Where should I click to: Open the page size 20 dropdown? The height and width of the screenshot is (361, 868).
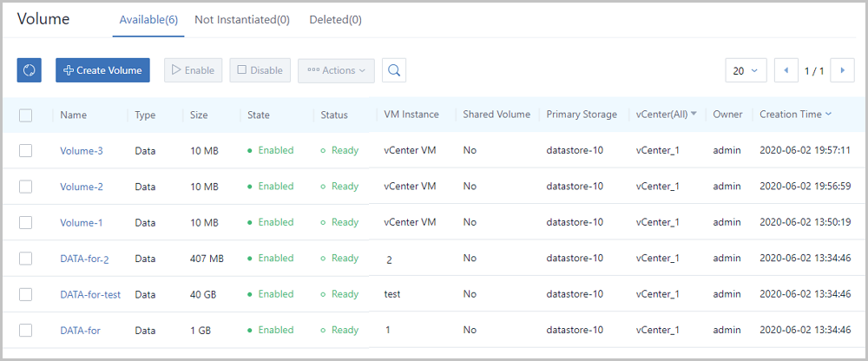(x=746, y=70)
